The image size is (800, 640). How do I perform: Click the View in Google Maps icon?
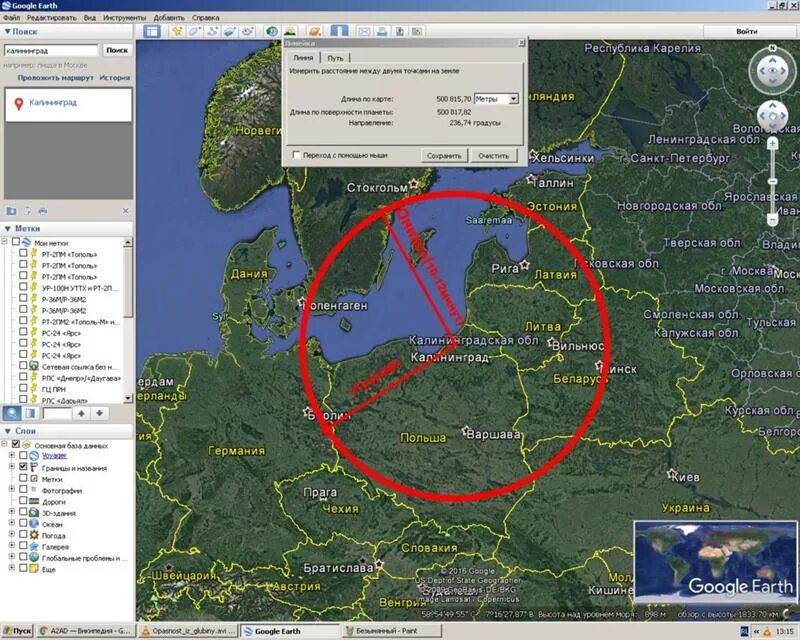[417, 31]
